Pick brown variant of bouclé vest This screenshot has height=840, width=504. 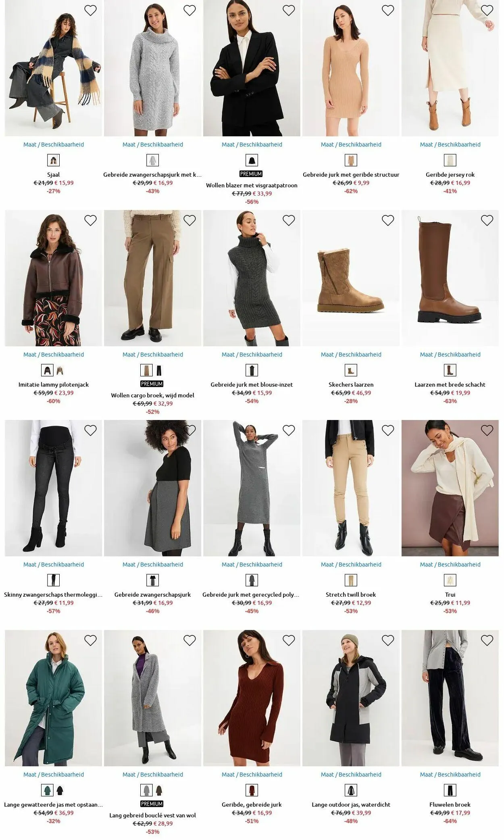(x=159, y=790)
